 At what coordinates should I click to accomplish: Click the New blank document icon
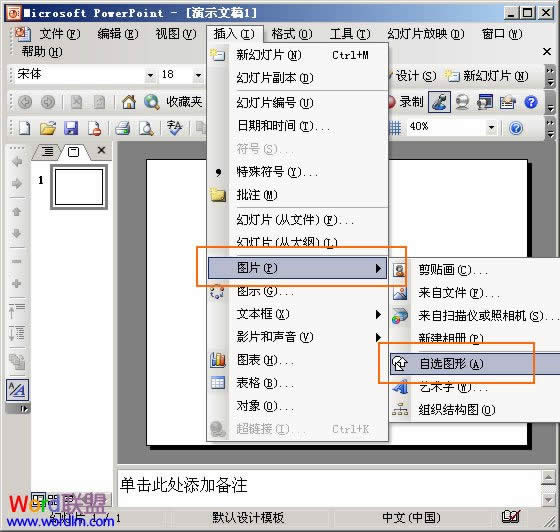[x=24, y=128]
